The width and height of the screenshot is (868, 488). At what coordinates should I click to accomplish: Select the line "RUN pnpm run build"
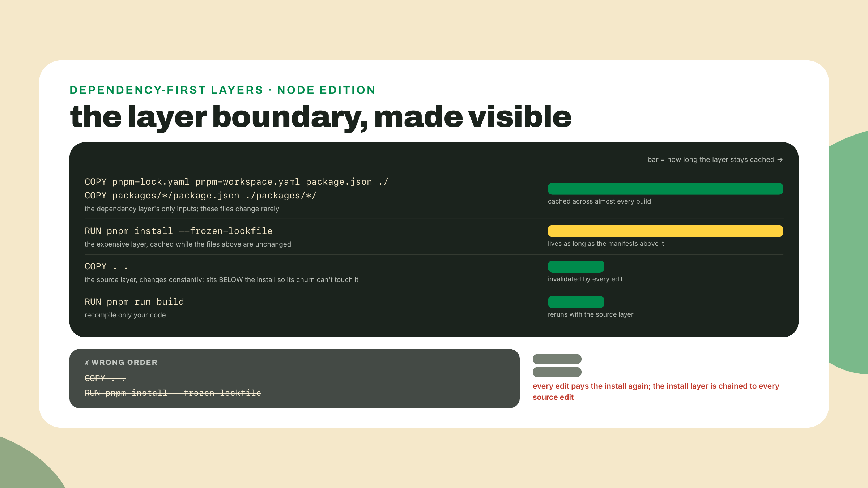pyautogui.click(x=134, y=302)
